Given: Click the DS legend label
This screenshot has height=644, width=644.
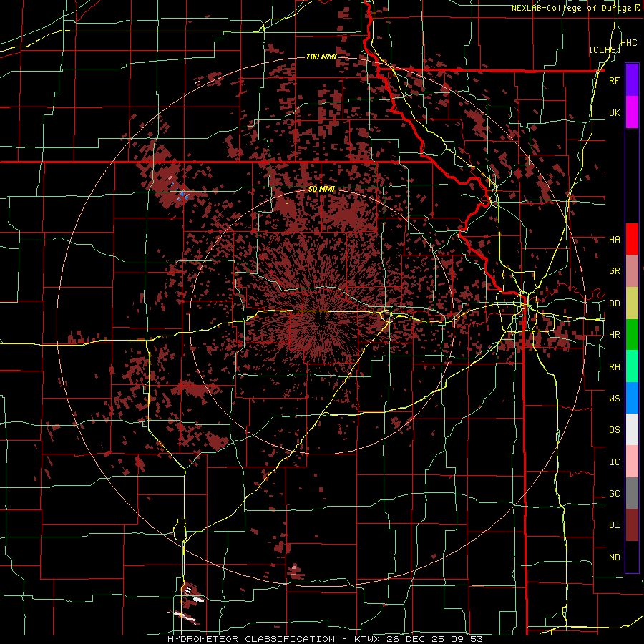Looking at the screenshot, I should coord(614,430).
